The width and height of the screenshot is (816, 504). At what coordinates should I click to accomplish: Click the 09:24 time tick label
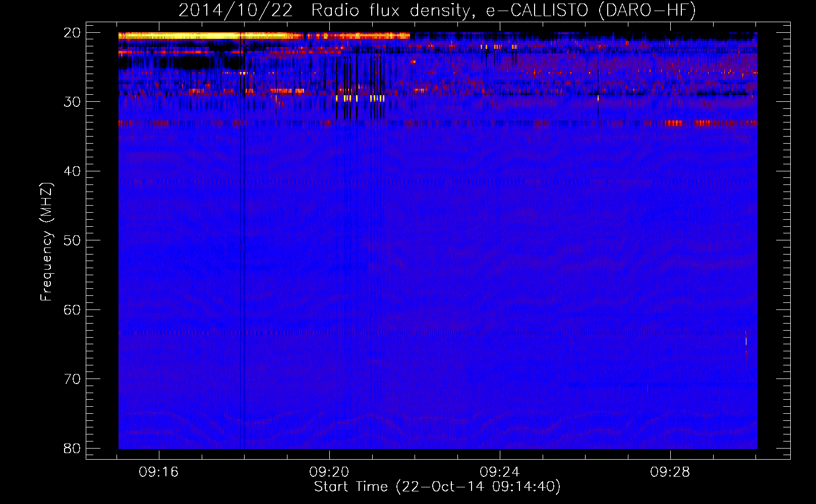coord(500,472)
